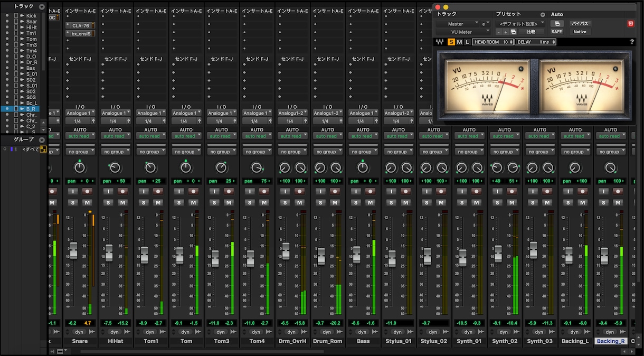
Task: Click Backing_R track name field
Action: [611, 341]
